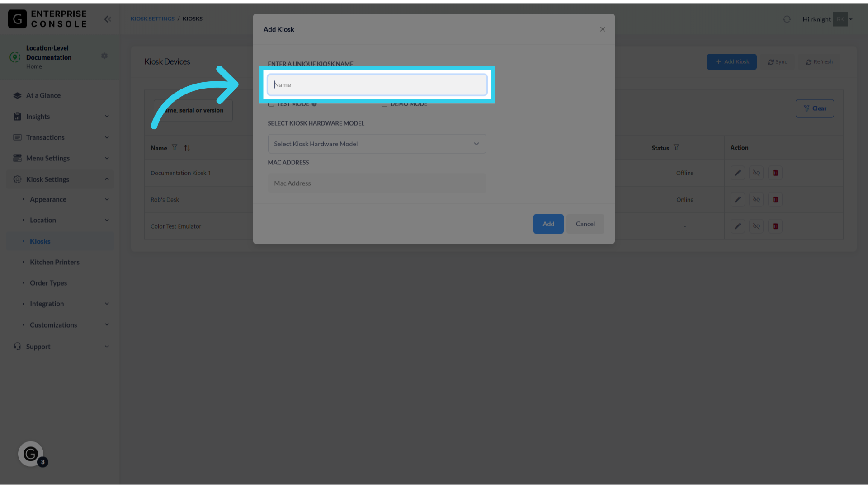The width and height of the screenshot is (868, 488).
Task: Edit Color Test Emulator pencil icon
Action: pyautogui.click(x=737, y=226)
